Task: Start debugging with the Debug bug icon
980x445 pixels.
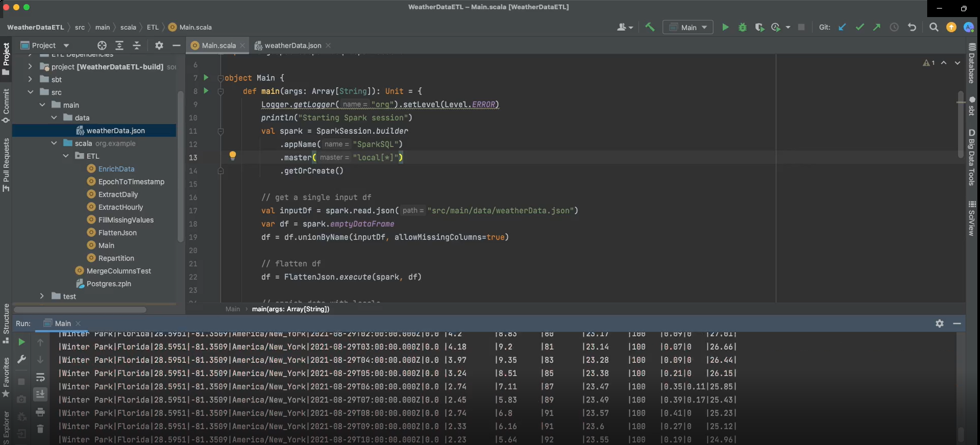Action: pos(742,27)
